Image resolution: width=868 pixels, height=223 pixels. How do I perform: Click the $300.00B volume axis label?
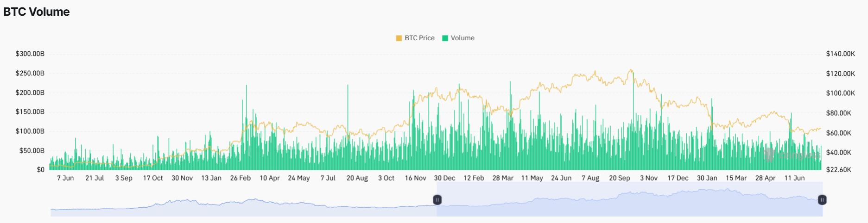click(x=30, y=54)
